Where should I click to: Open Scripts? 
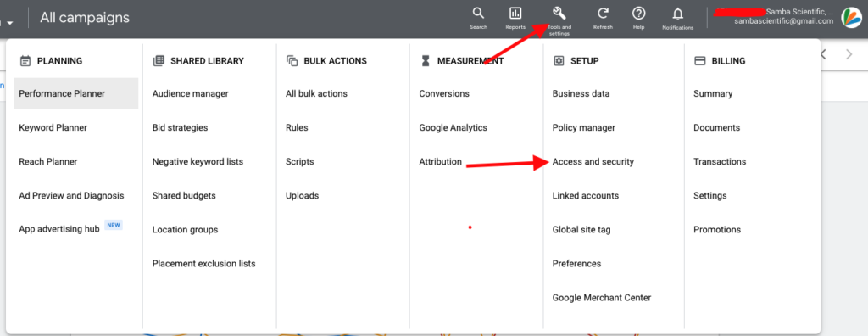[299, 162]
